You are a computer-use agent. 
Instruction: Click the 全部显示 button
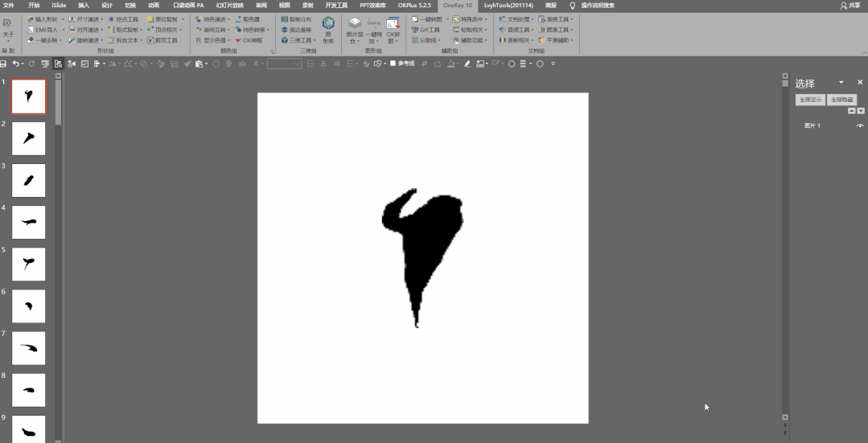(x=810, y=100)
